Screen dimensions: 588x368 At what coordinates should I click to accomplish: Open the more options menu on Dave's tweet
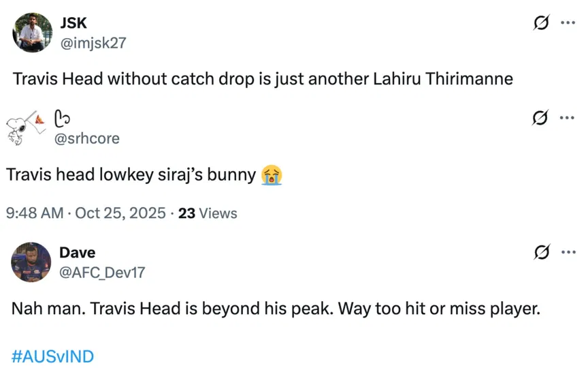tap(567, 254)
